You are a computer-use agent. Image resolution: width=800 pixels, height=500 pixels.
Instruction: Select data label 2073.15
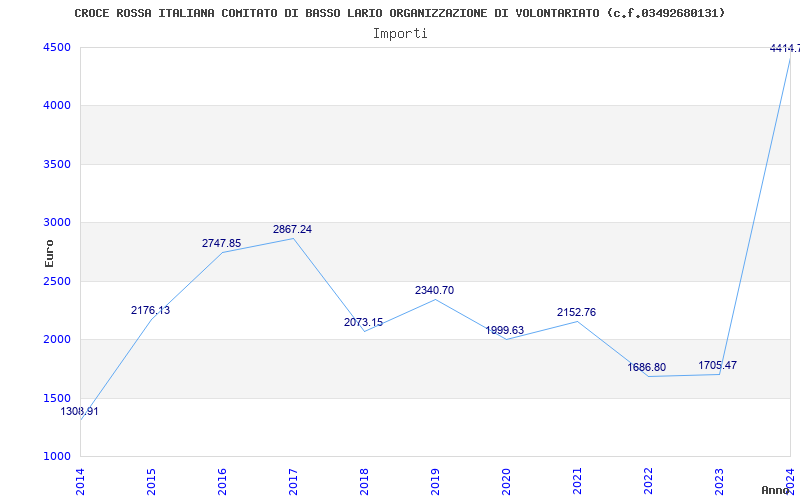click(x=363, y=322)
